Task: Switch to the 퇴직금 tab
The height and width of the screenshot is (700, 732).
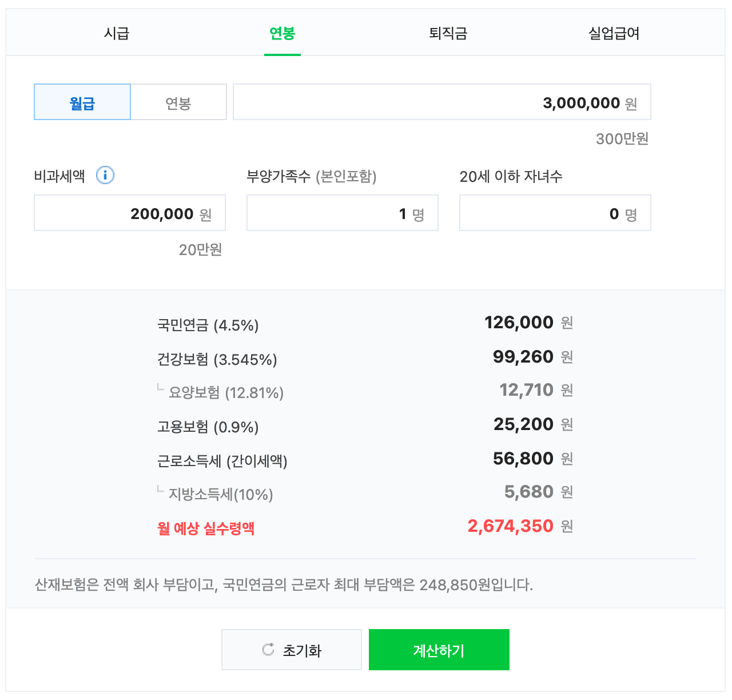Action: (x=448, y=33)
